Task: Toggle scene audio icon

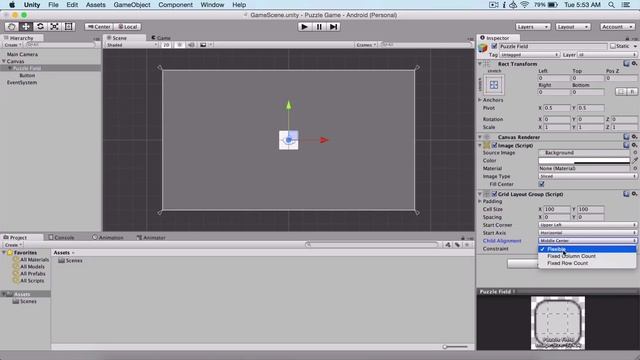Action: [x=191, y=45]
